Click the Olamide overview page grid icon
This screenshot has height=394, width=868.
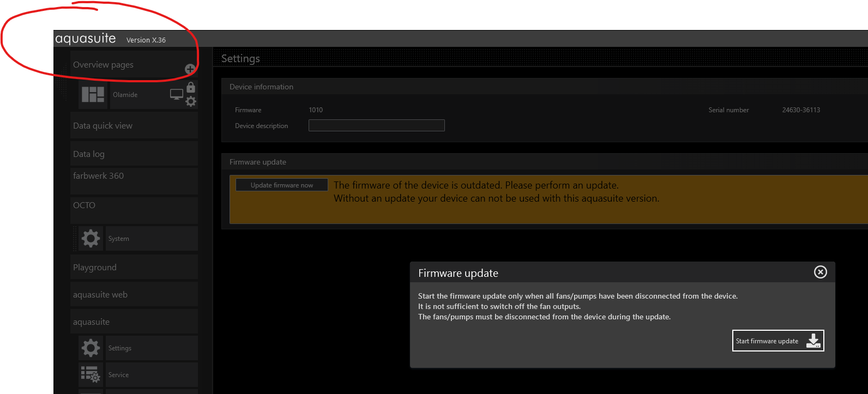[93, 95]
